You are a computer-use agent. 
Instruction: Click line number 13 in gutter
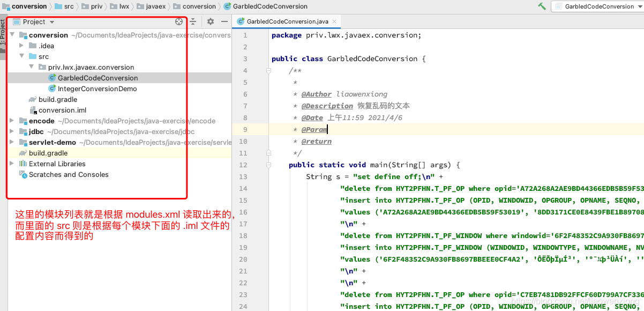243,176
